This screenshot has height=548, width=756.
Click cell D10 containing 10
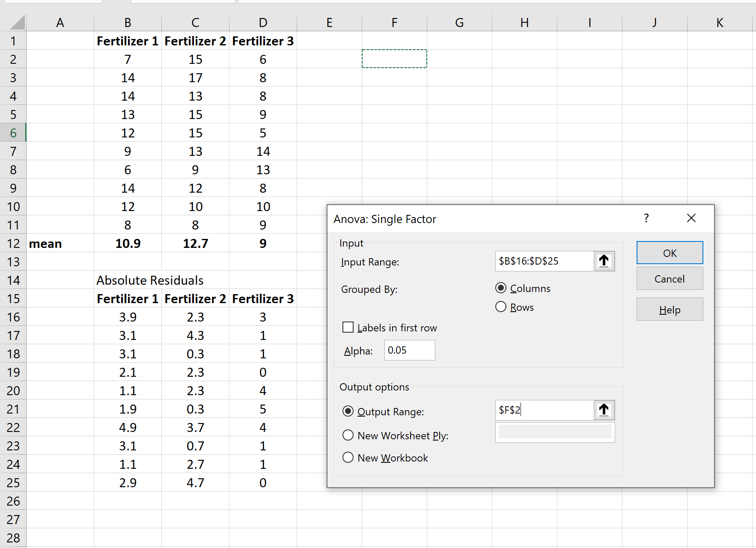pos(263,206)
